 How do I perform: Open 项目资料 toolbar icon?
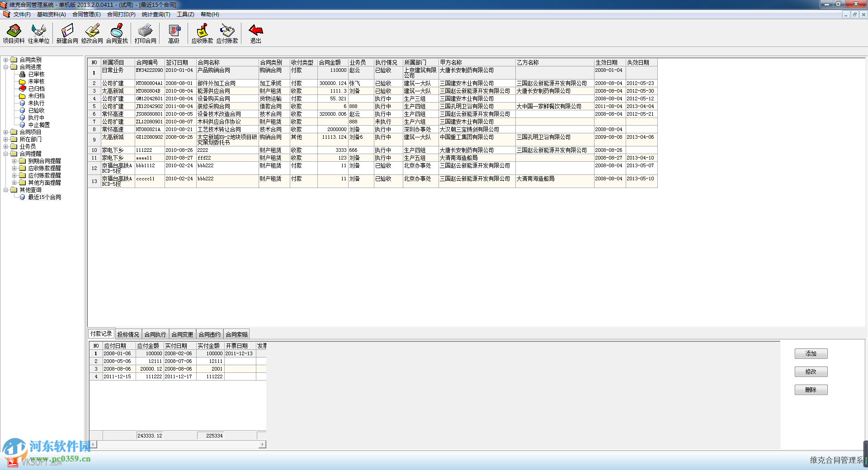pos(14,34)
